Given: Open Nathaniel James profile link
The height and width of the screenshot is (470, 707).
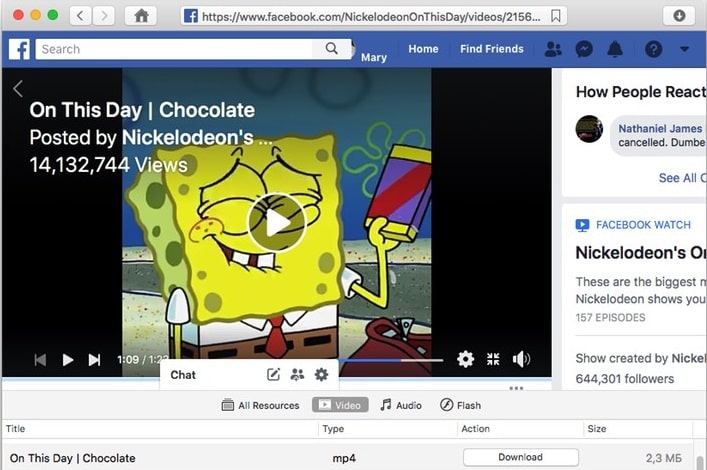Looking at the screenshot, I should 660,129.
